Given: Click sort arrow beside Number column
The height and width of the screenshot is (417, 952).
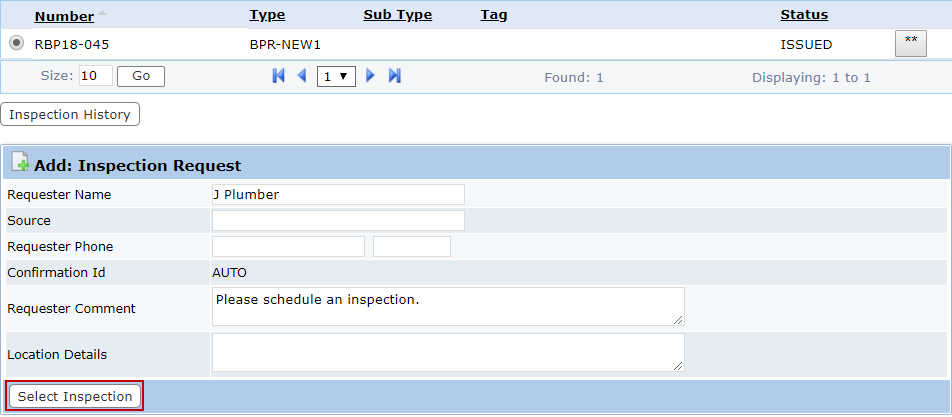Looking at the screenshot, I should coord(102,13).
